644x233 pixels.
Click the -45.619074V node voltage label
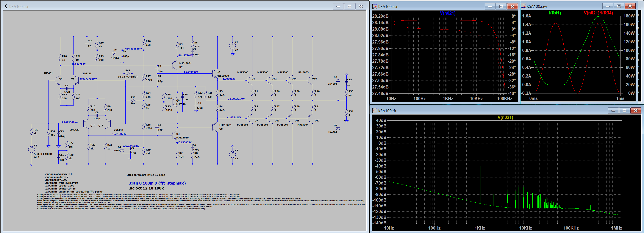click(x=119, y=134)
